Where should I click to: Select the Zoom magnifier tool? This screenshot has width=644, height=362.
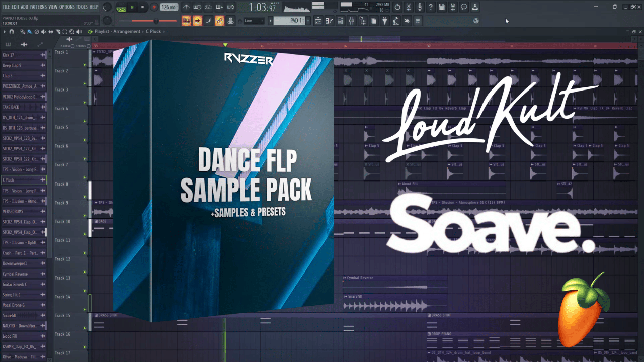(72, 32)
